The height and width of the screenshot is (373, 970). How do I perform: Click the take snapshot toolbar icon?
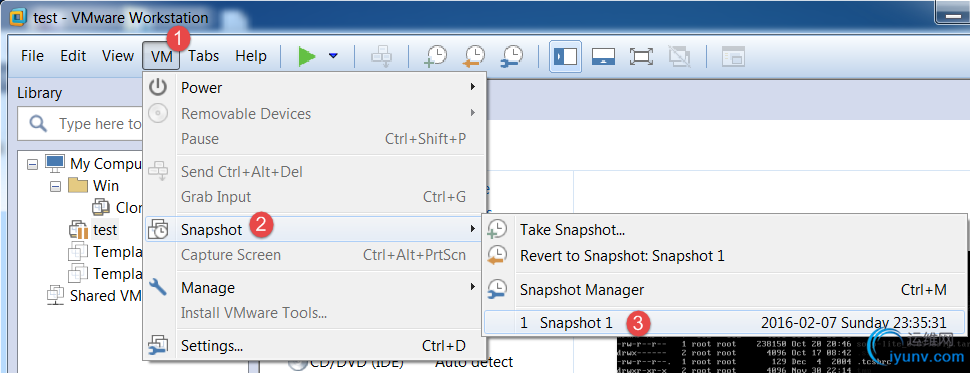(435, 56)
